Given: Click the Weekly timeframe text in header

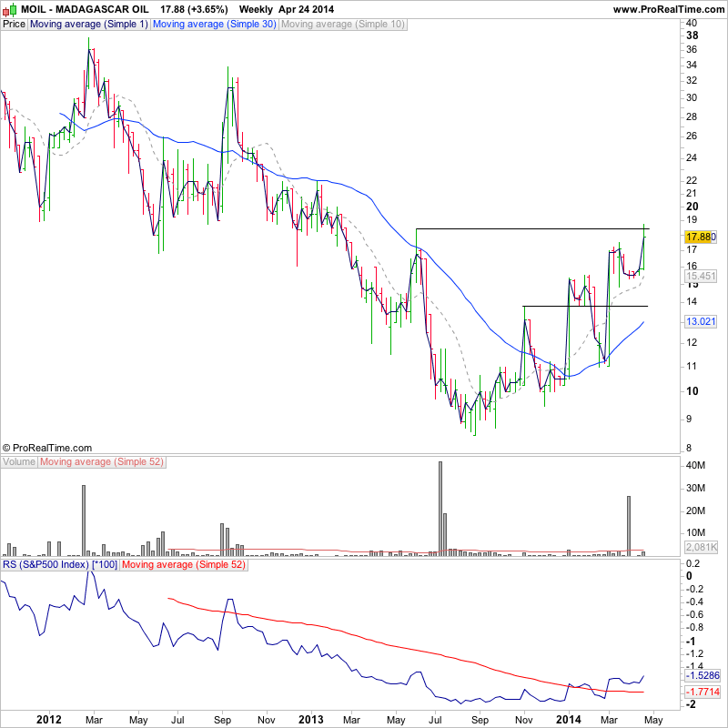Looking at the screenshot, I should (x=256, y=9).
